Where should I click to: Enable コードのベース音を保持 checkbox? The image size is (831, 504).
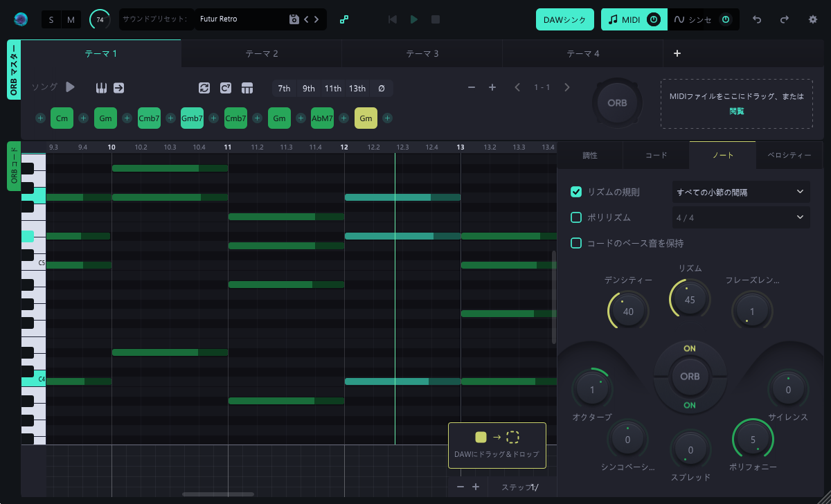click(576, 243)
